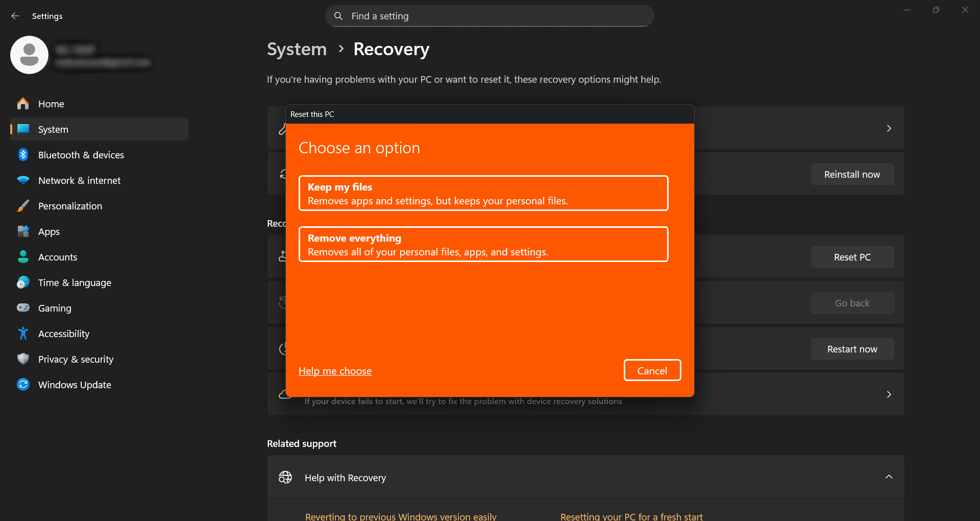Open Bluetooth & devices via its icon
The image size is (980, 521).
click(x=23, y=155)
